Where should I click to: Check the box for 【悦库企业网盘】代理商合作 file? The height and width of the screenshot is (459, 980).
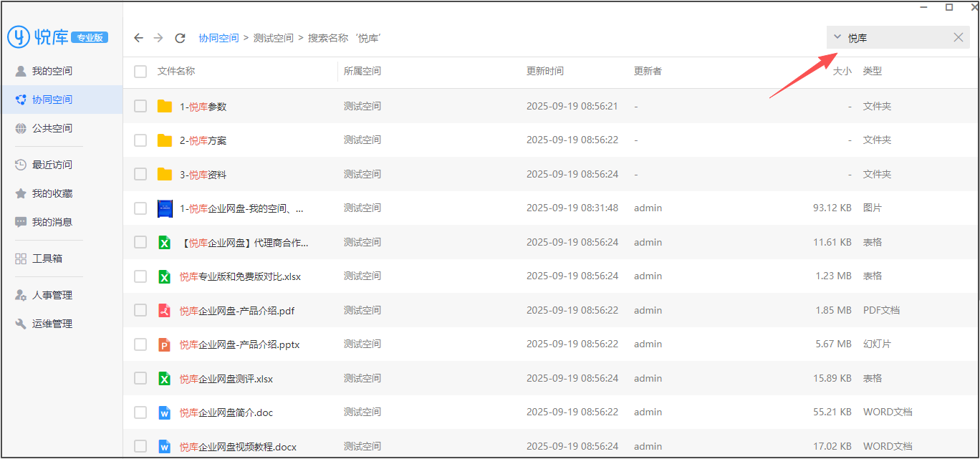(x=140, y=242)
